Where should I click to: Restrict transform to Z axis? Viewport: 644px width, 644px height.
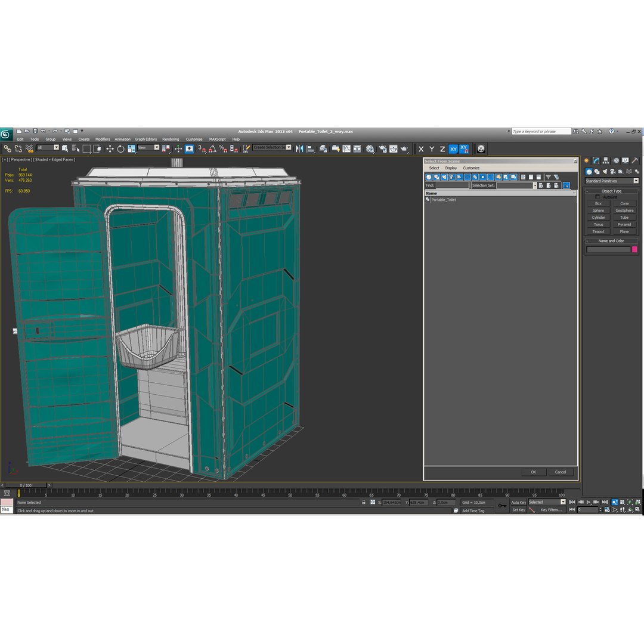[x=442, y=149]
